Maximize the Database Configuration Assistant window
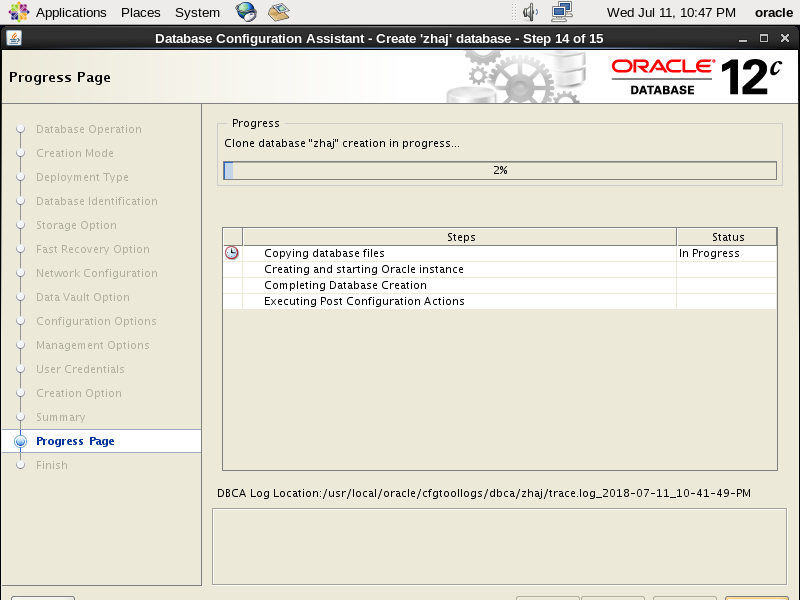 coord(764,38)
